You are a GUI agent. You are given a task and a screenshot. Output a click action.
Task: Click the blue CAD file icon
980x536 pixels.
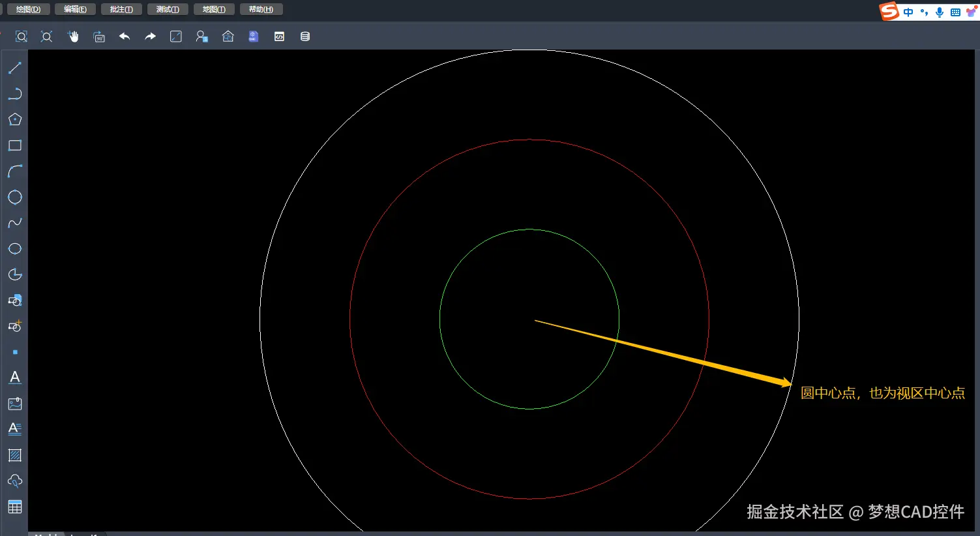[x=254, y=37]
